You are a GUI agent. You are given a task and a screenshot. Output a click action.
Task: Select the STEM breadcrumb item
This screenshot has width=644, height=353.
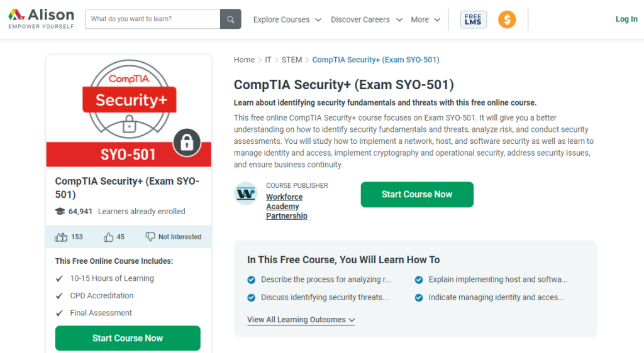[x=292, y=60]
